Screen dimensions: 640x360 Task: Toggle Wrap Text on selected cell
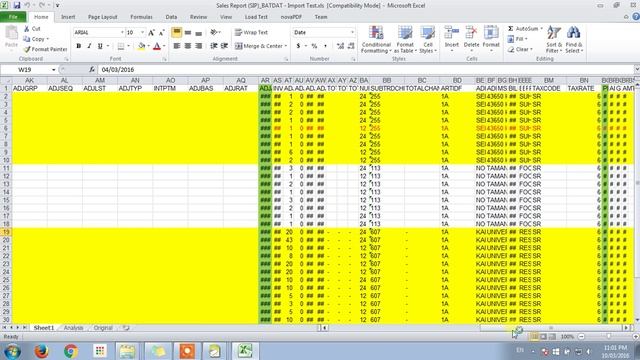[x=251, y=32]
